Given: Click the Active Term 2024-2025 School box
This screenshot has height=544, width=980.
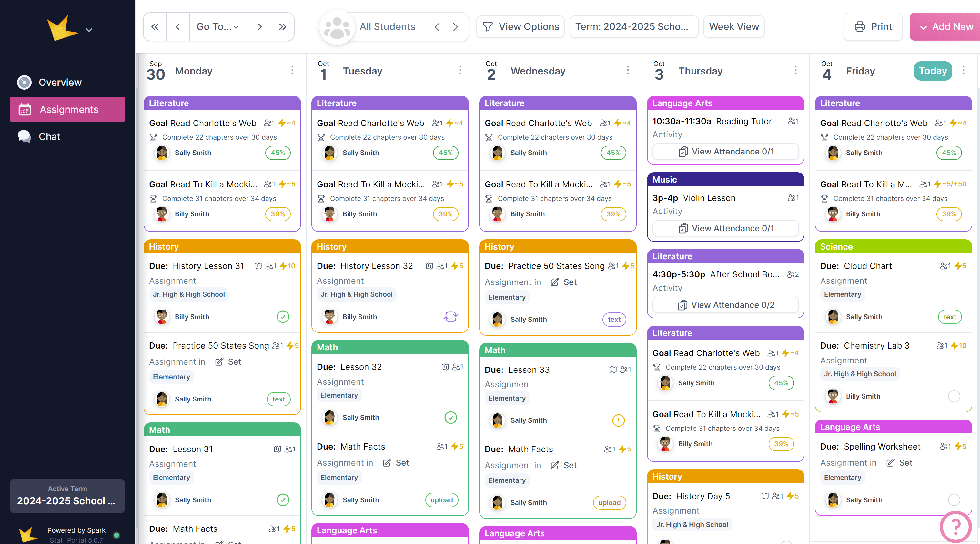Looking at the screenshot, I should click(x=67, y=496).
